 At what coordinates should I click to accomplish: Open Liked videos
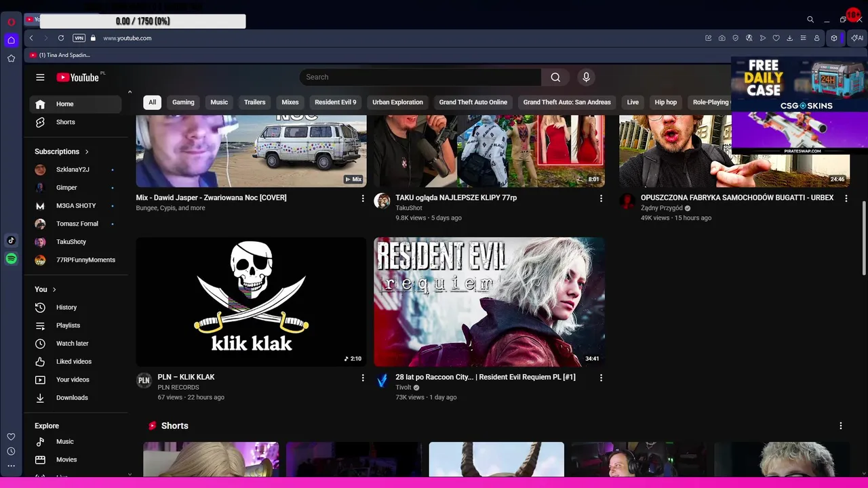75,361
